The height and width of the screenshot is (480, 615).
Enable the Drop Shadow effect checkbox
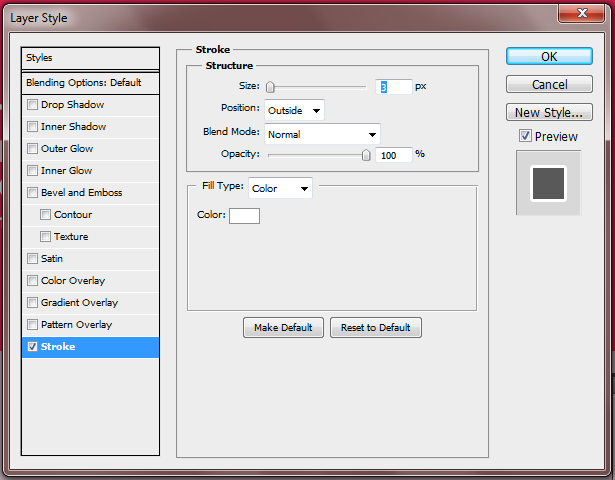pyautogui.click(x=34, y=105)
